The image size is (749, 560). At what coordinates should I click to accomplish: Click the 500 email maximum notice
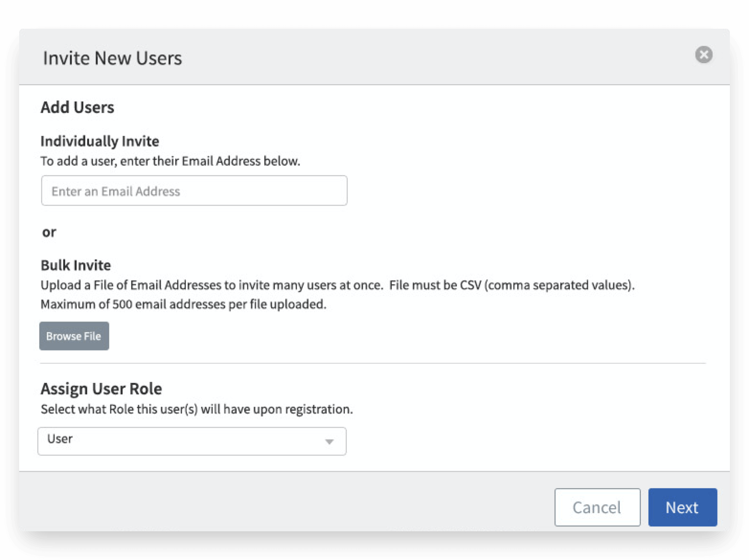pos(183,304)
